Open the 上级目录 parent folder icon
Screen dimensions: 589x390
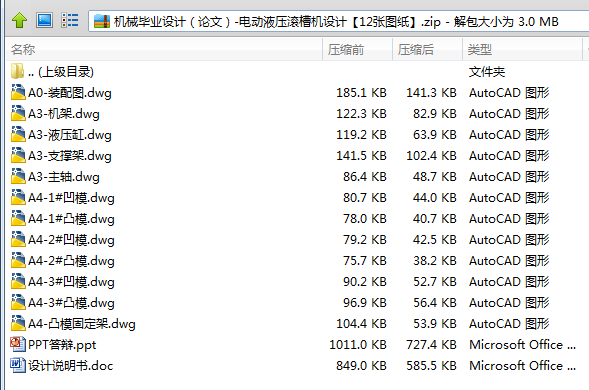17,71
